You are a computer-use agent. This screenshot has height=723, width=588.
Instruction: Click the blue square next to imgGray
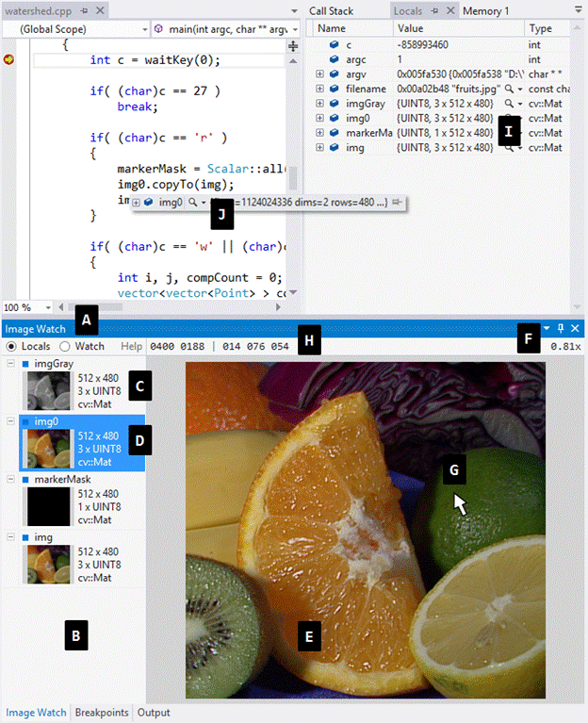tap(25, 364)
